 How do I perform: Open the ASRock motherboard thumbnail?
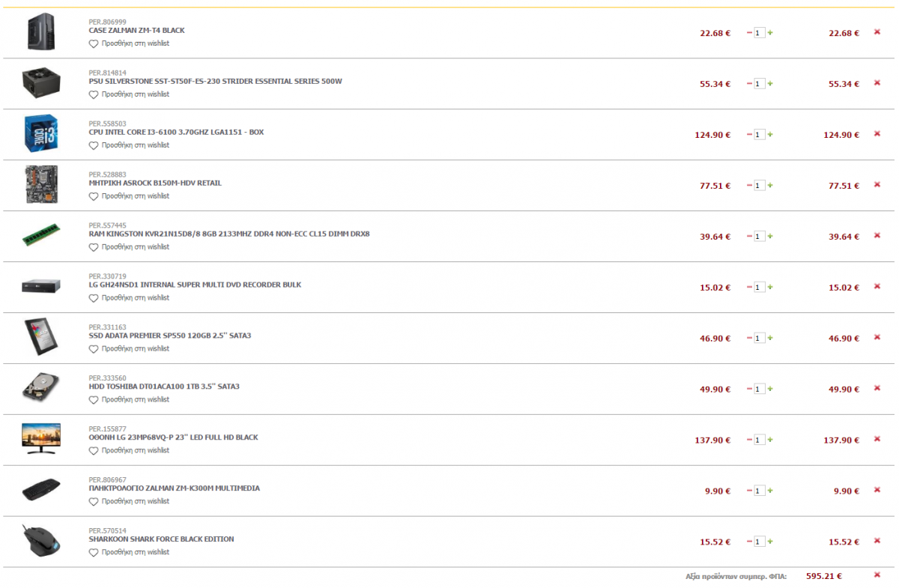pos(41,185)
